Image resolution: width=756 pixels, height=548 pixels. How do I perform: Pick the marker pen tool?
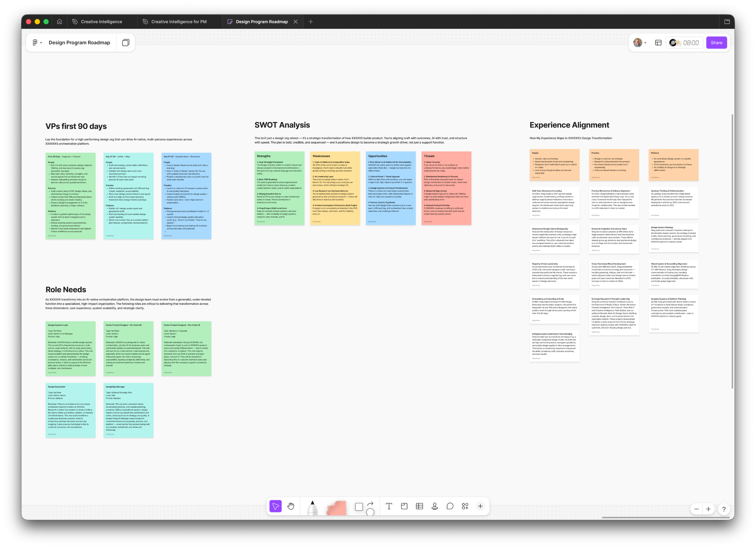click(x=312, y=508)
